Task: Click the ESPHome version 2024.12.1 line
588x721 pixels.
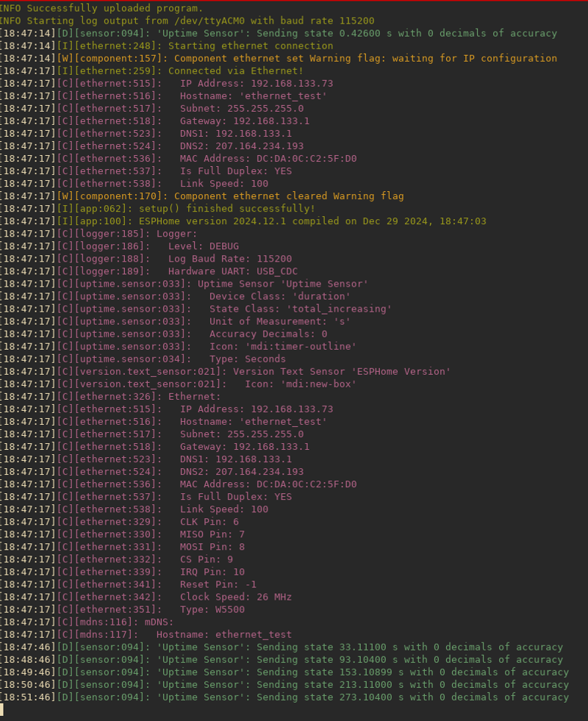Action: pos(243,221)
